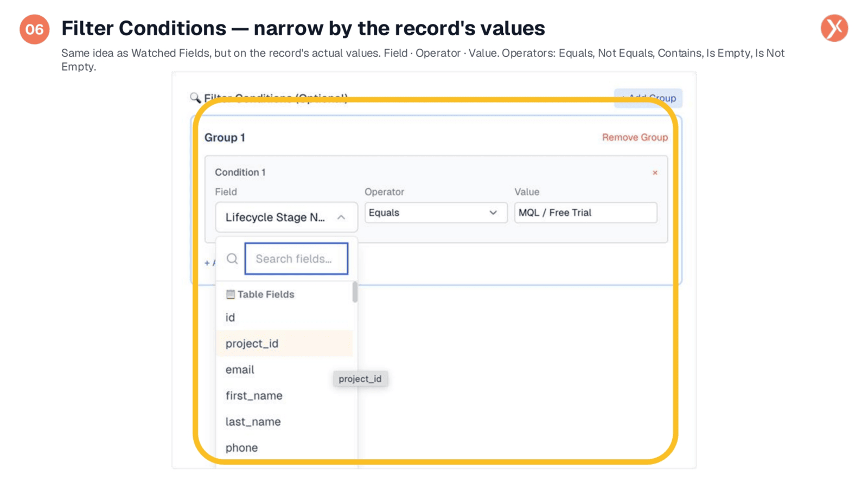Click the orange X logo in the top corner

[834, 28]
